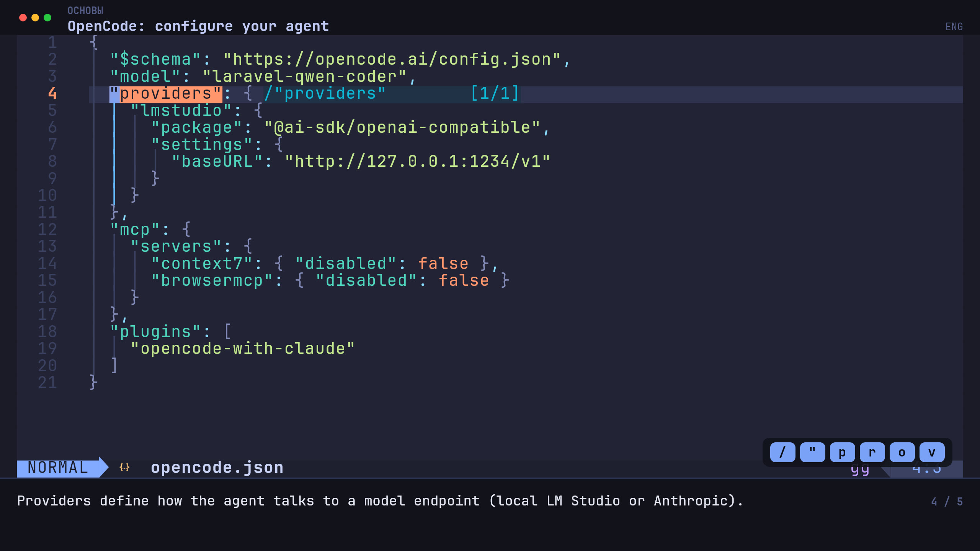Click the highlighted "providers" key on line 4
The image size is (980, 551).
(166, 94)
